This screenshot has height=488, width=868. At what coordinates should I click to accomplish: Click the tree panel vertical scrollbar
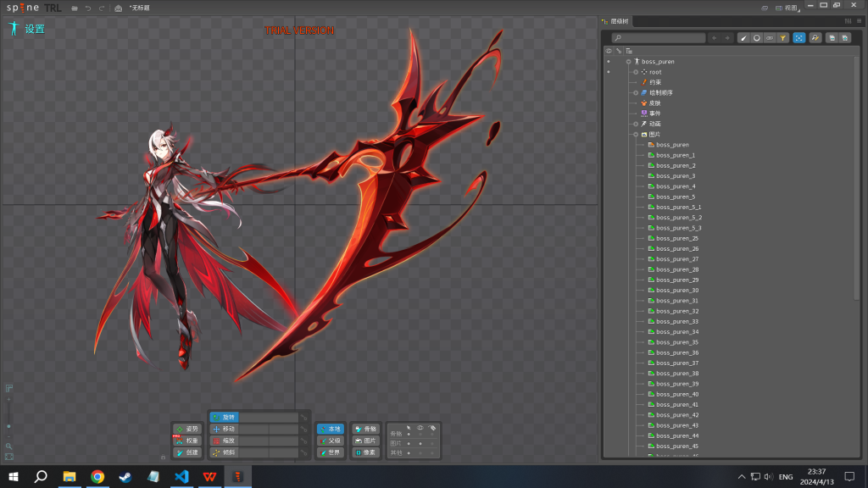click(x=857, y=178)
